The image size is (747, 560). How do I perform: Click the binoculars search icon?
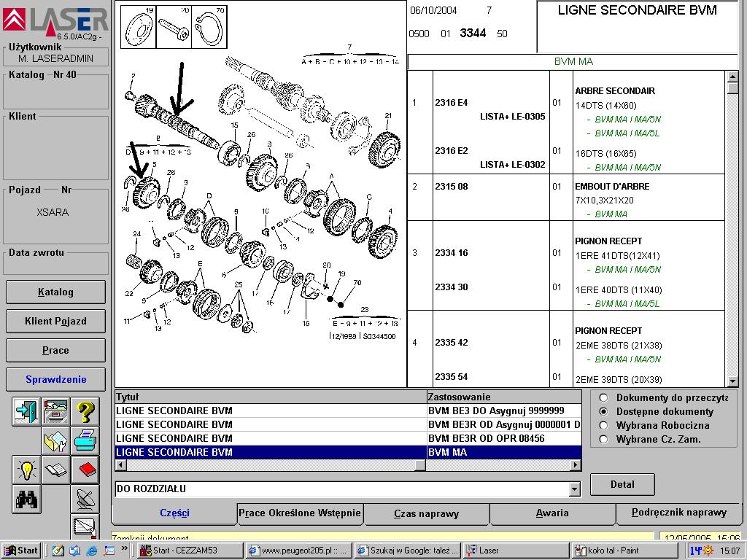click(x=26, y=498)
